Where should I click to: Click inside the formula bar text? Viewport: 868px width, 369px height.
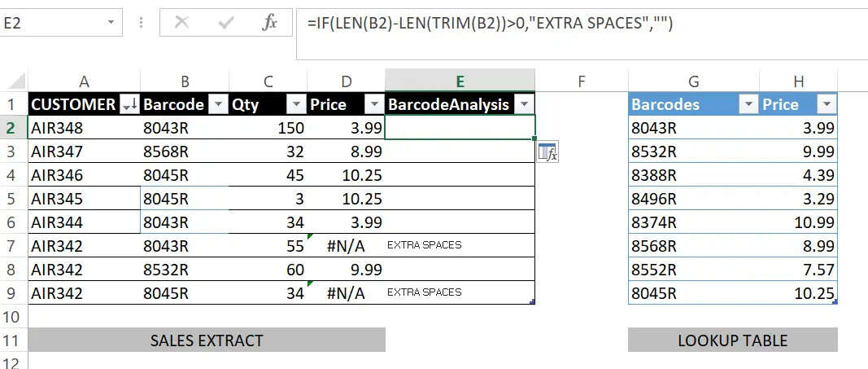[x=490, y=24]
